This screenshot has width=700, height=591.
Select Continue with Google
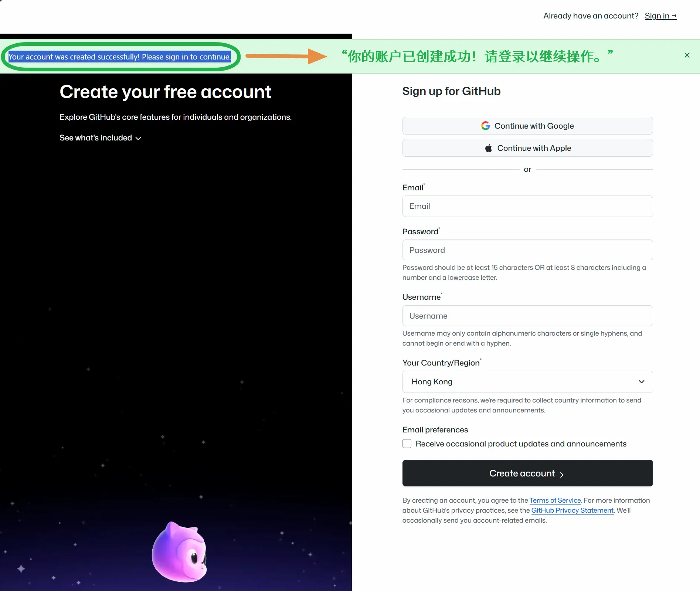tap(527, 125)
